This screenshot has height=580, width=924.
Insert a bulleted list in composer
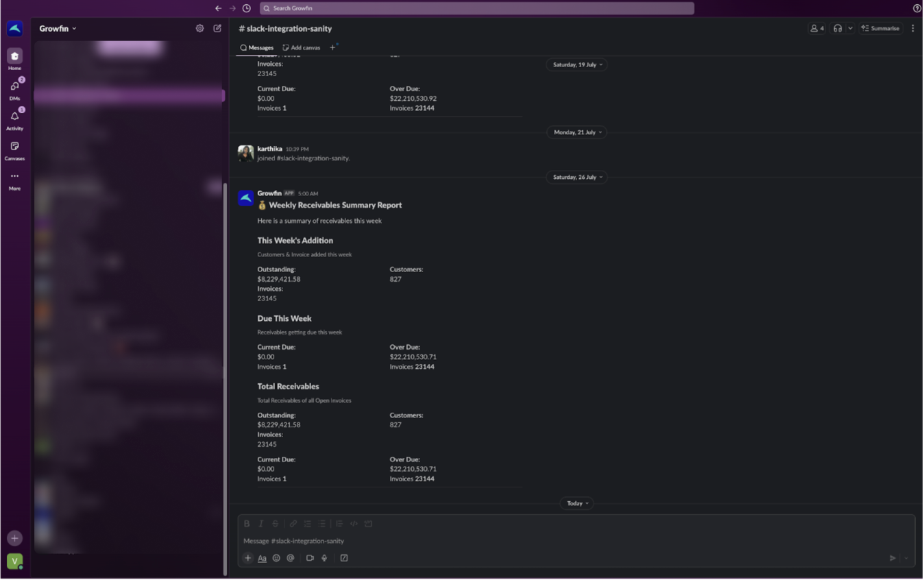(322, 524)
